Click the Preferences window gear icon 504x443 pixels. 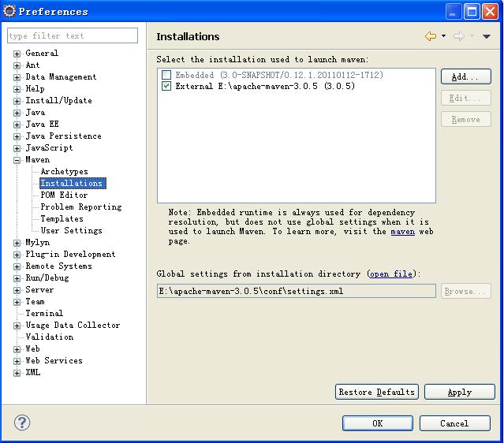click(x=9, y=11)
